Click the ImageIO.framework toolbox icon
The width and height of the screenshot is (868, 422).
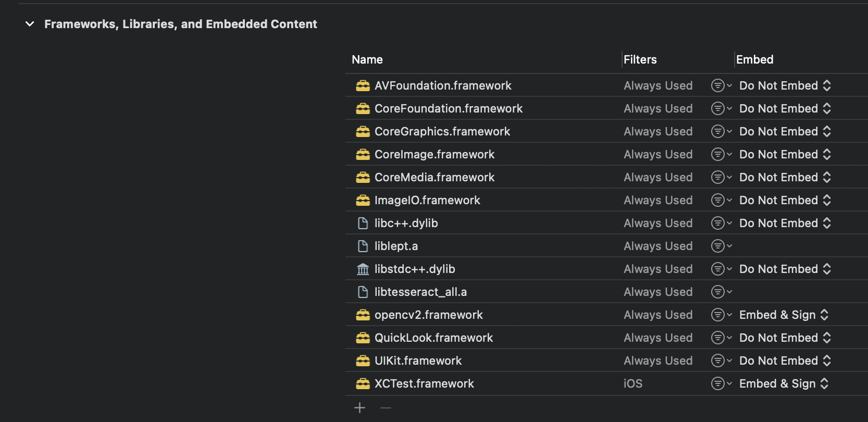tap(363, 200)
